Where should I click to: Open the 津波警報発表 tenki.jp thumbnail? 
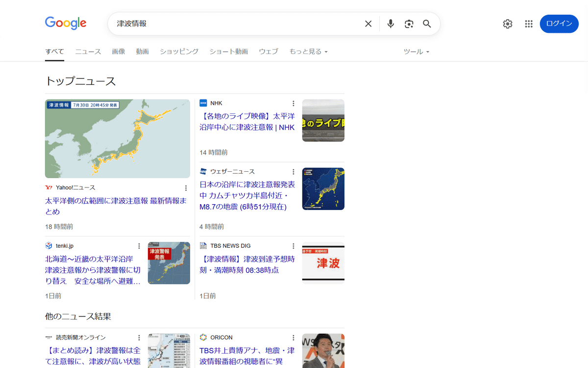click(x=169, y=263)
